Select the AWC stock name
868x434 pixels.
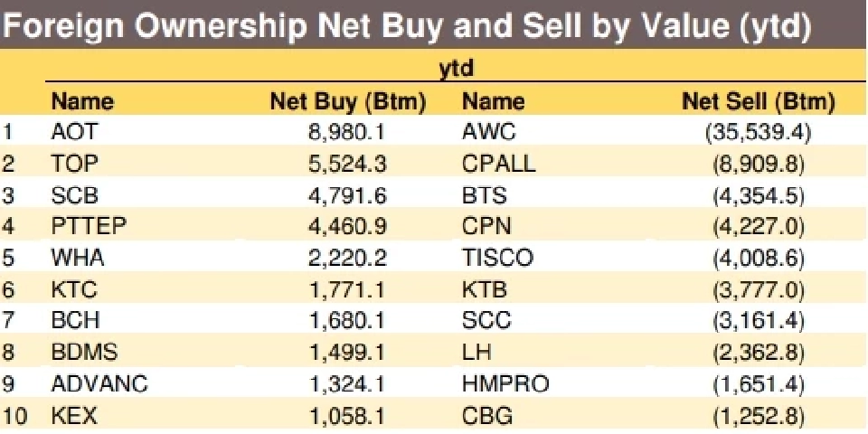point(488,132)
